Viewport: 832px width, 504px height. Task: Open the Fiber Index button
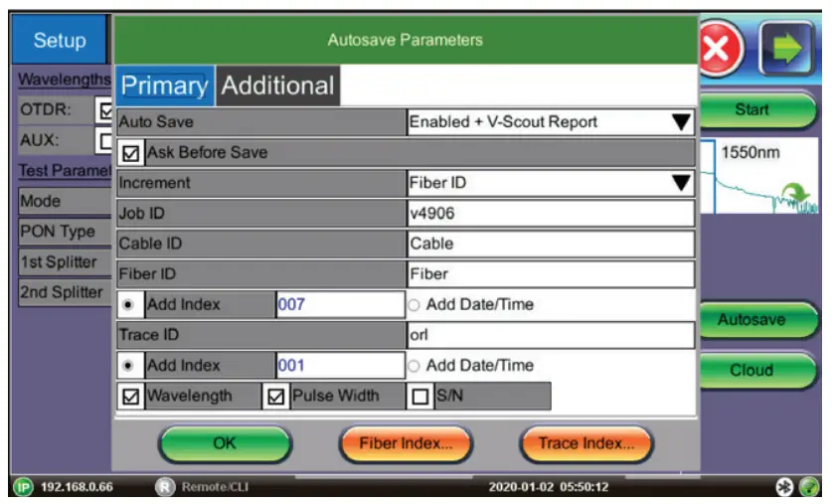pos(405,444)
